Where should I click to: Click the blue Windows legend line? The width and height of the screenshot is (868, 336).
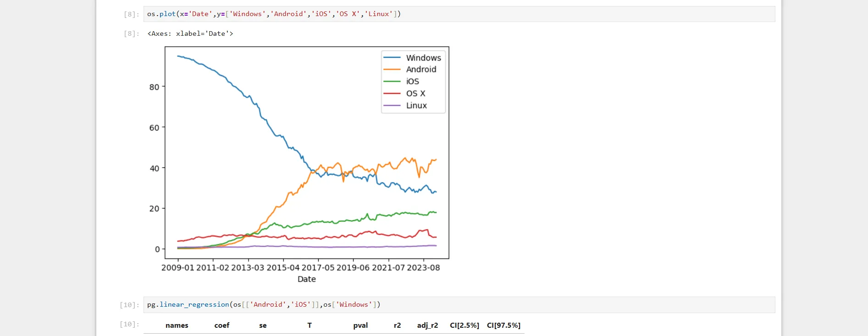[392, 58]
